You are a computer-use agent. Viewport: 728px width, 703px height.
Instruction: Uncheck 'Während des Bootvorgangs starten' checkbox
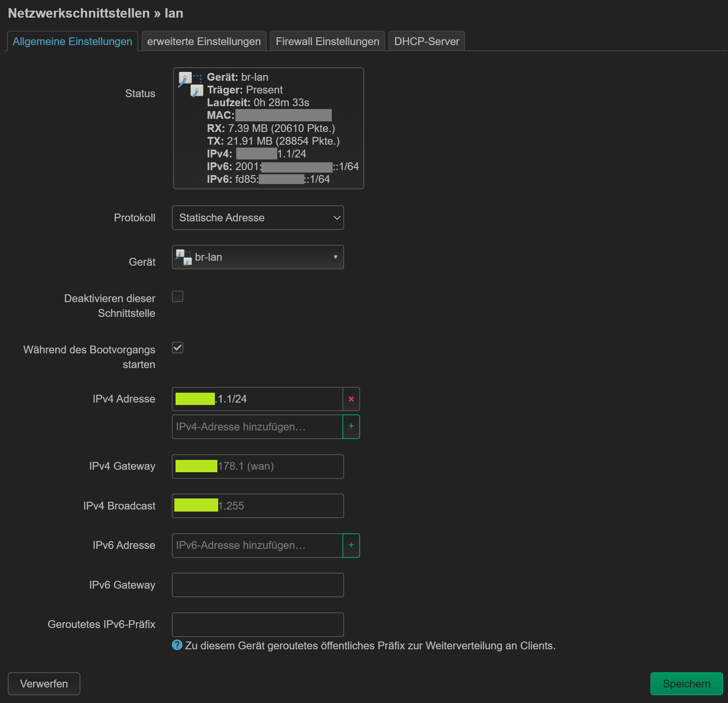pyautogui.click(x=178, y=348)
